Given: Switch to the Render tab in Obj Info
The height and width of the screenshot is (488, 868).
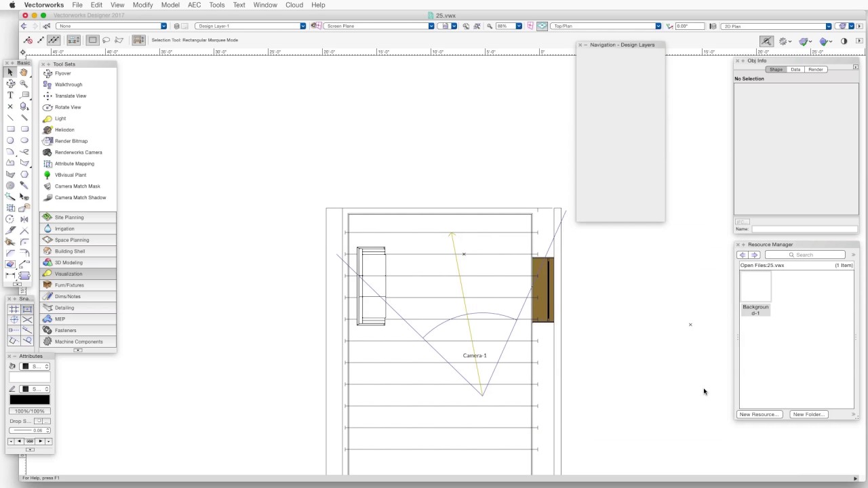Looking at the screenshot, I should point(816,69).
